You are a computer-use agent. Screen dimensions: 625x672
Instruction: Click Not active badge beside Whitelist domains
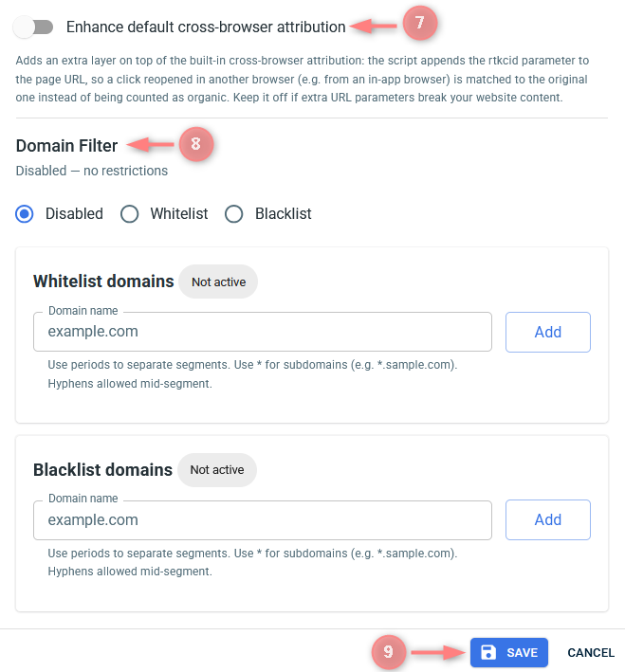coord(218,282)
